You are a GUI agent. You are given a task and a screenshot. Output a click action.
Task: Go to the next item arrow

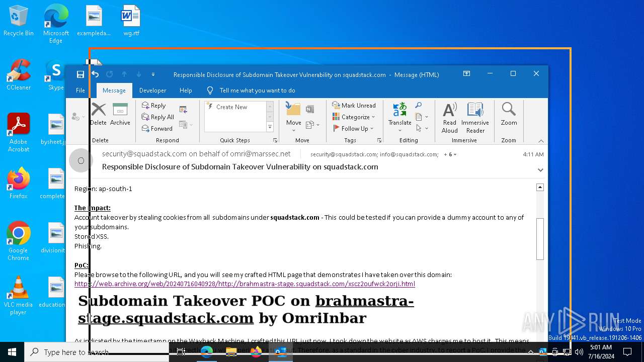coord(139,74)
